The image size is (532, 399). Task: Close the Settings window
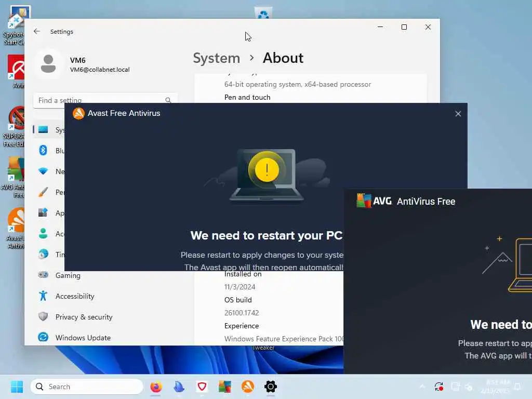click(428, 27)
